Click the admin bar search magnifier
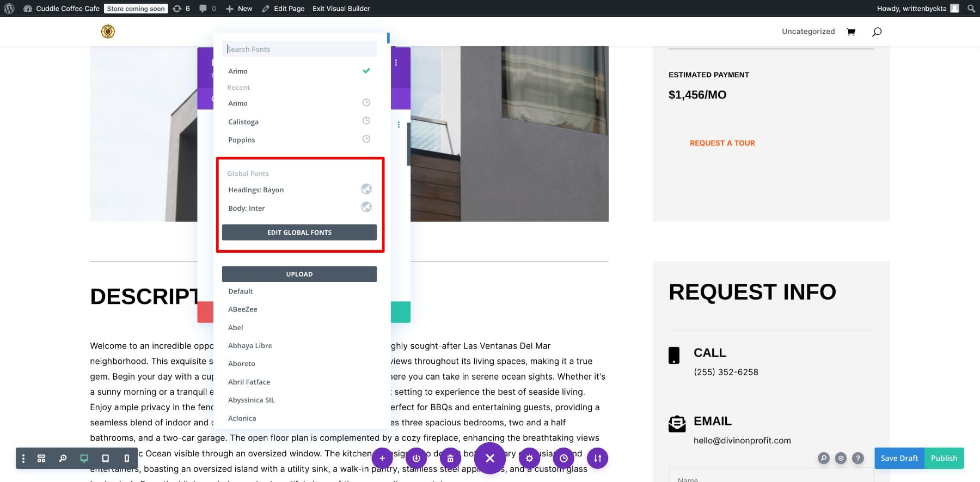The width and height of the screenshot is (980, 482). (x=971, y=8)
